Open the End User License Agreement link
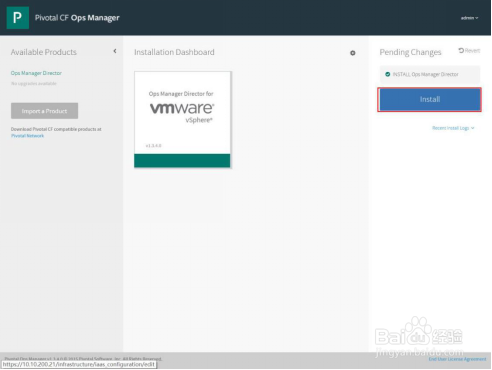This screenshot has height=370, width=492. pos(457,359)
